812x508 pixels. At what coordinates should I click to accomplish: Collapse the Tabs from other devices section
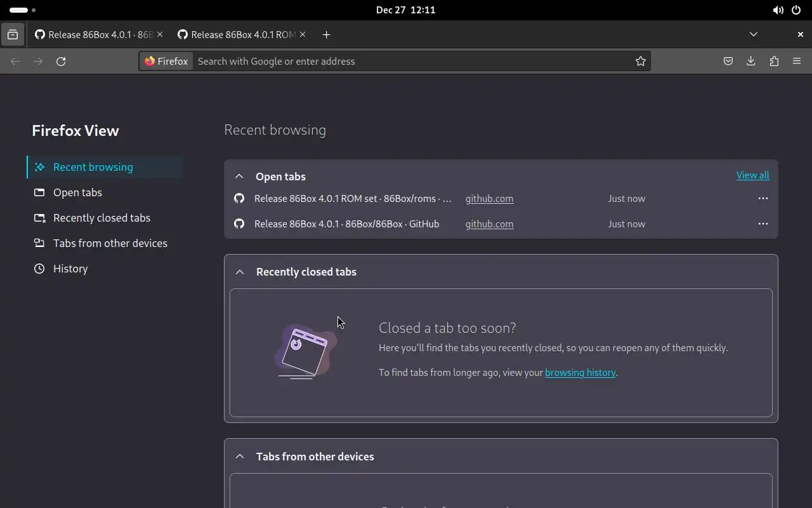[x=240, y=457]
